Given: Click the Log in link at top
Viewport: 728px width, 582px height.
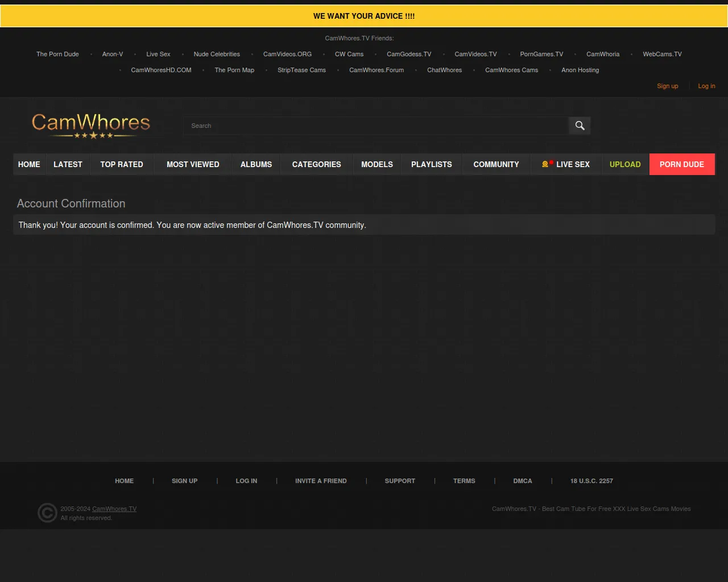Looking at the screenshot, I should coord(706,86).
